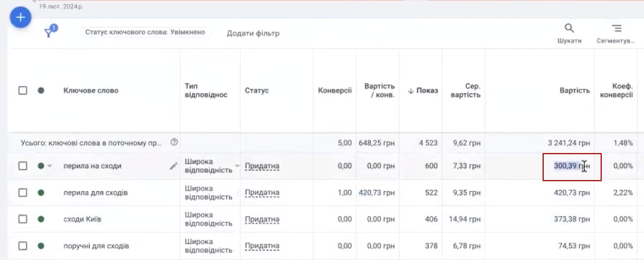Open match type dropdown in first keyword row
This screenshot has width=644, height=260.
pyautogui.click(x=237, y=166)
